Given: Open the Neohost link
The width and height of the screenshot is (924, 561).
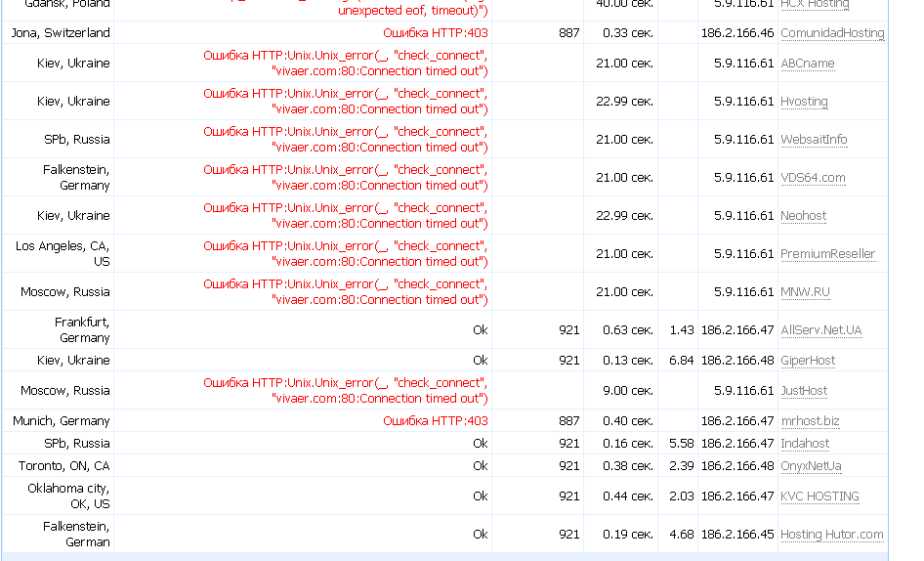Looking at the screenshot, I should (x=803, y=216).
